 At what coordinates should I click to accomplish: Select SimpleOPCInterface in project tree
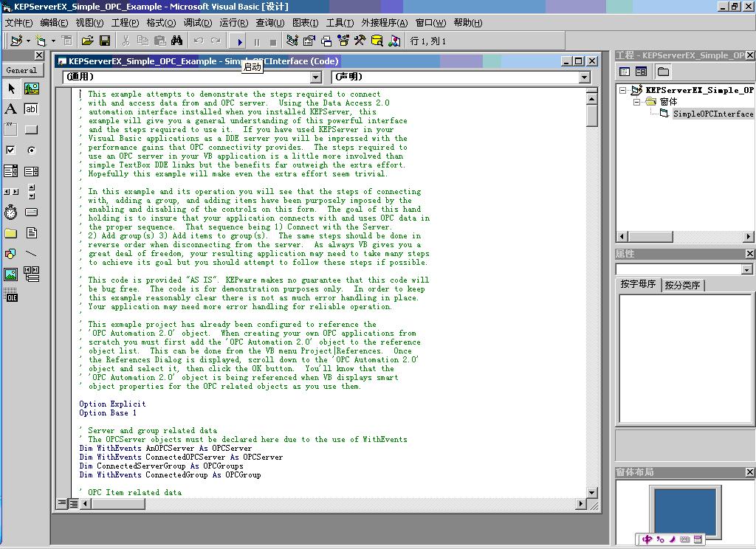click(x=712, y=114)
